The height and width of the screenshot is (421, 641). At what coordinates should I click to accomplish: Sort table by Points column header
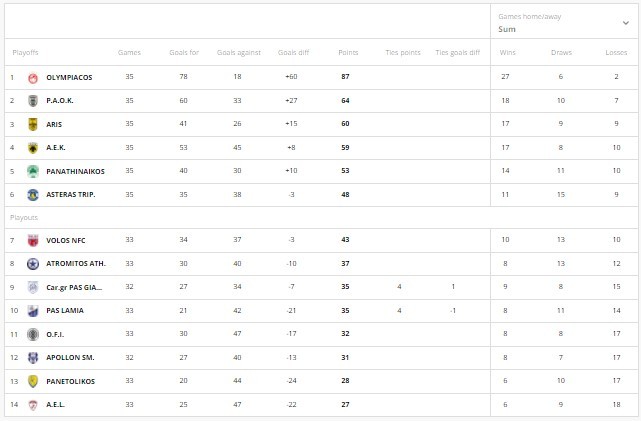point(349,52)
